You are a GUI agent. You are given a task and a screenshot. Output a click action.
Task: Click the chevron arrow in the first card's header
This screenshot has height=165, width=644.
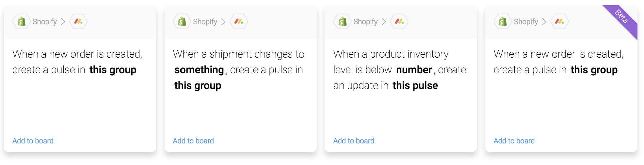[x=63, y=22]
